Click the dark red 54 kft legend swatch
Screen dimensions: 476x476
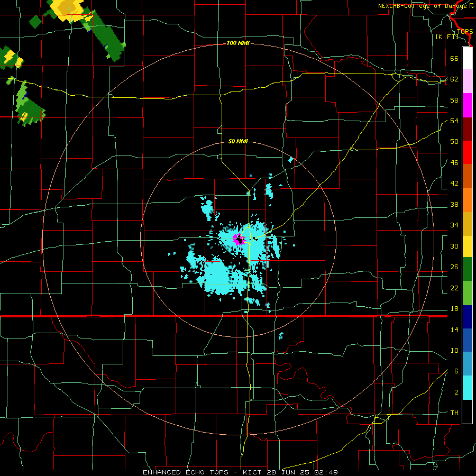pos(467,129)
